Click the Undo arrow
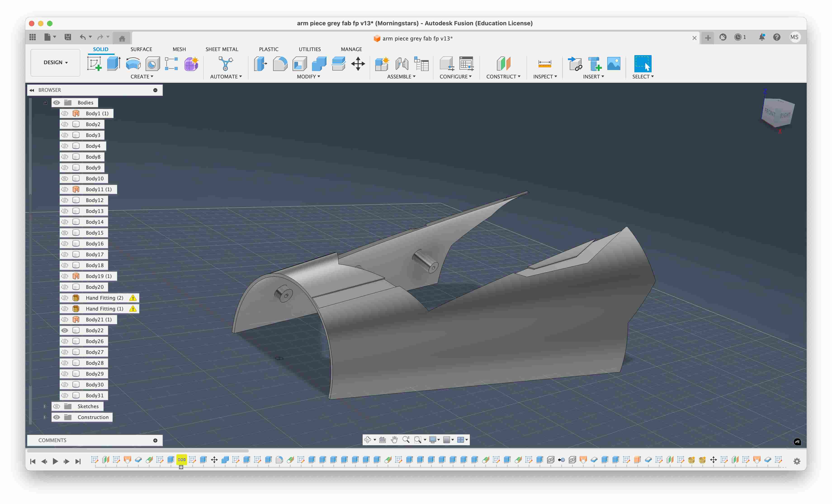Viewport: 832px width, 504px height. click(82, 37)
